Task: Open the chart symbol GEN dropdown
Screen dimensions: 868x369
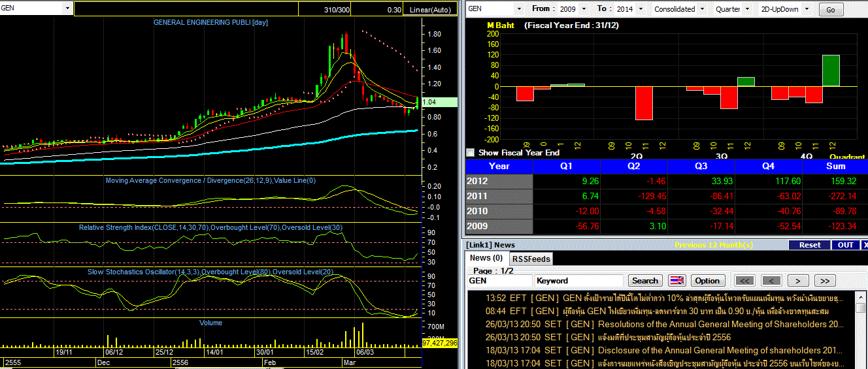Action: (x=68, y=8)
